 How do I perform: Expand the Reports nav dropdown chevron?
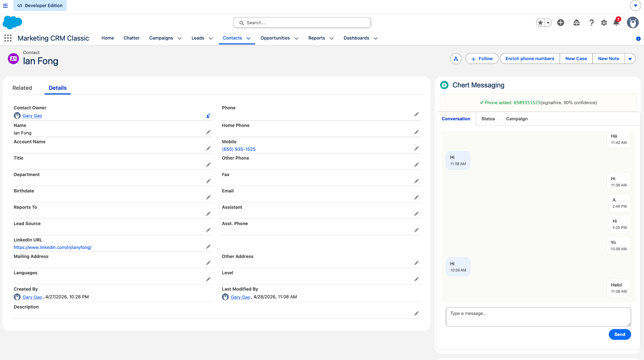(331, 38)
